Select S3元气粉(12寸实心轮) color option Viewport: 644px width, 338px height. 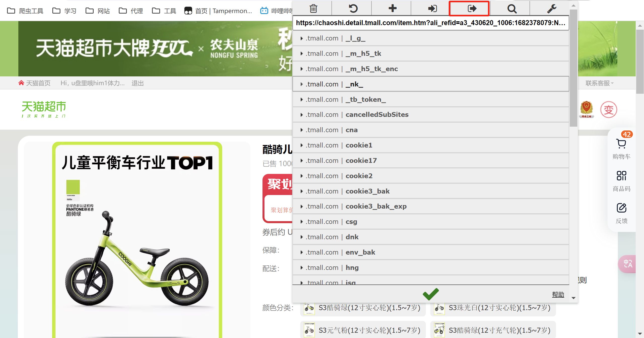coord(363,330)
